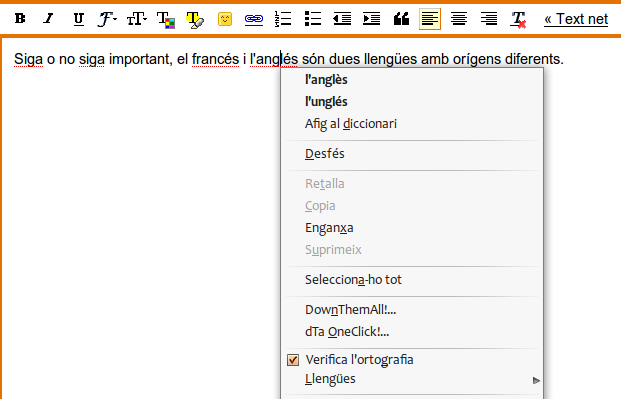Open the text color picker
The image size is (621, 399).
point(166,20)
